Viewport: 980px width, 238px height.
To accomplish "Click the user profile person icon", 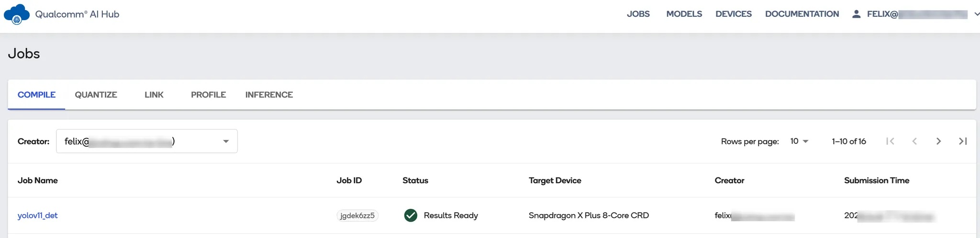I will point(857,14).
